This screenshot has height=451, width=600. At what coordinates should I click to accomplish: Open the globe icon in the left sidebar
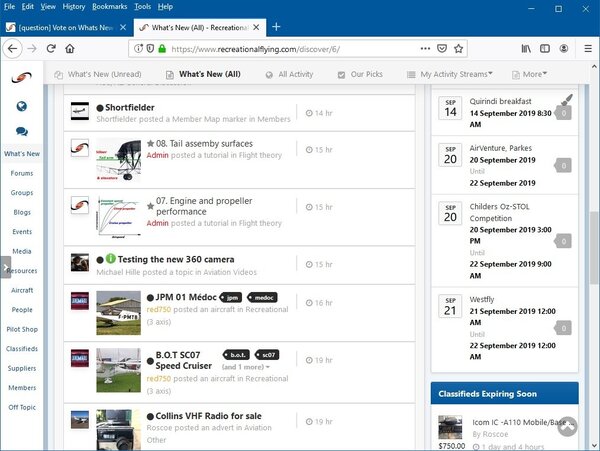pos(21,105)
